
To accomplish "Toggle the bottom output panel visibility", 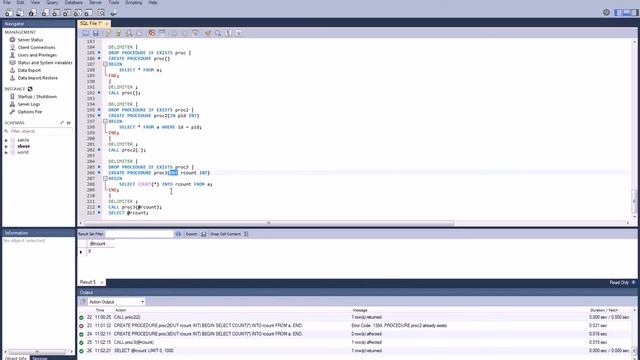I will (626, 13).
